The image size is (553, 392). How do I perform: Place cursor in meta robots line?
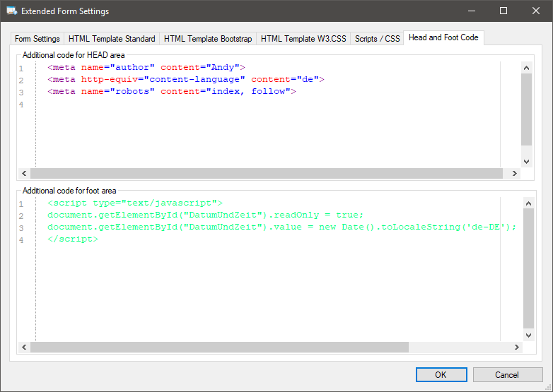172,91
